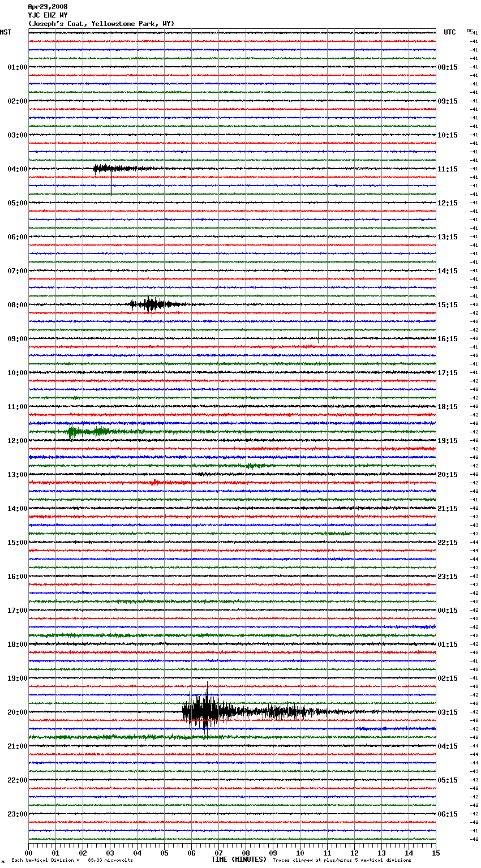Viewport: 481px width, 868px height.
Task: Click the "20:00" MST time label
Action: click(17, 712)
